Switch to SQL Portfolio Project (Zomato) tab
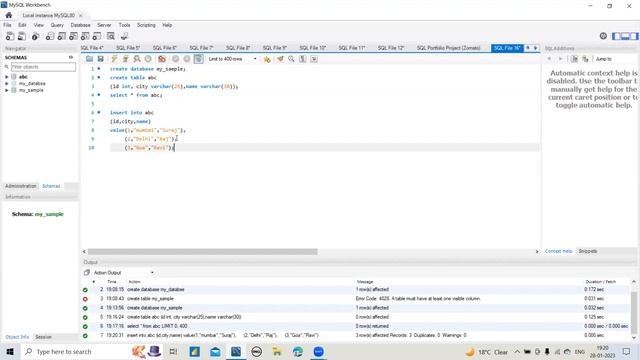The height and width of the screenshot is (360, 640). pos(448,48)
